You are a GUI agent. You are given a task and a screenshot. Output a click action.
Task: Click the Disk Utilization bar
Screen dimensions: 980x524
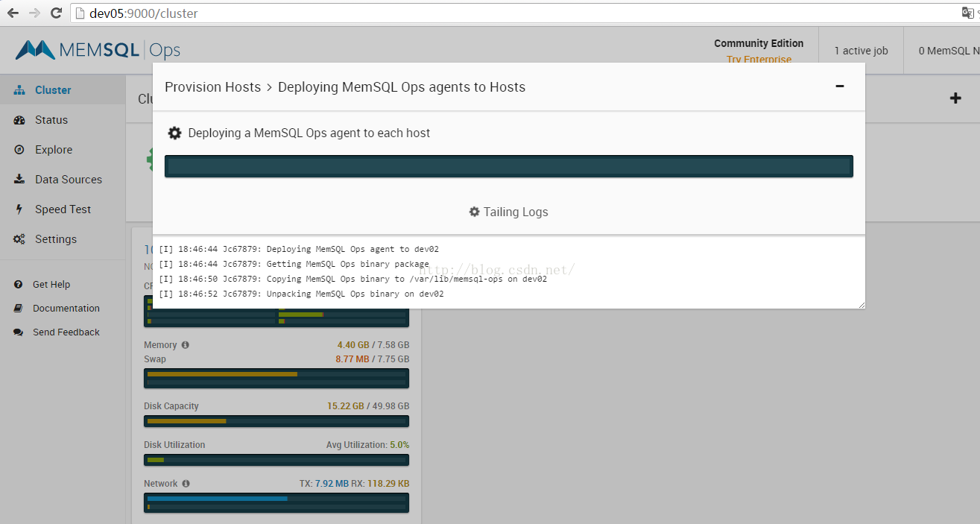[276, 460]
